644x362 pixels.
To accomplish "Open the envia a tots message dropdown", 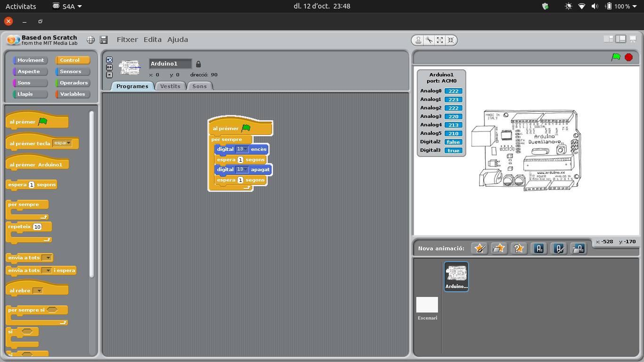I will [47, 258].
